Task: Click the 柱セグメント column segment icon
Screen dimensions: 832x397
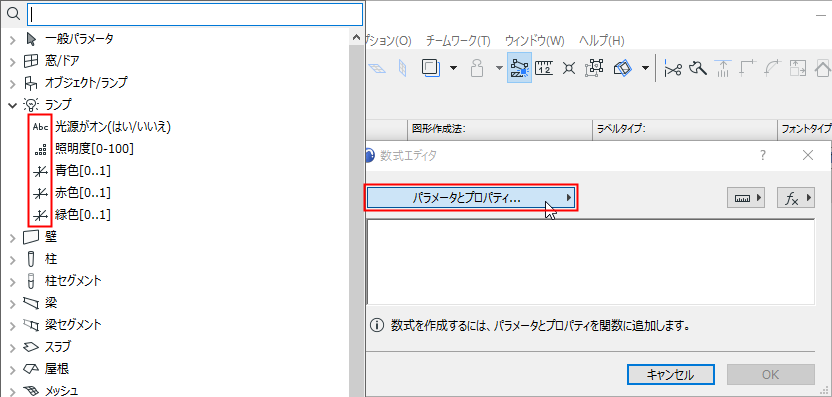Action: (x=31, y=281)
